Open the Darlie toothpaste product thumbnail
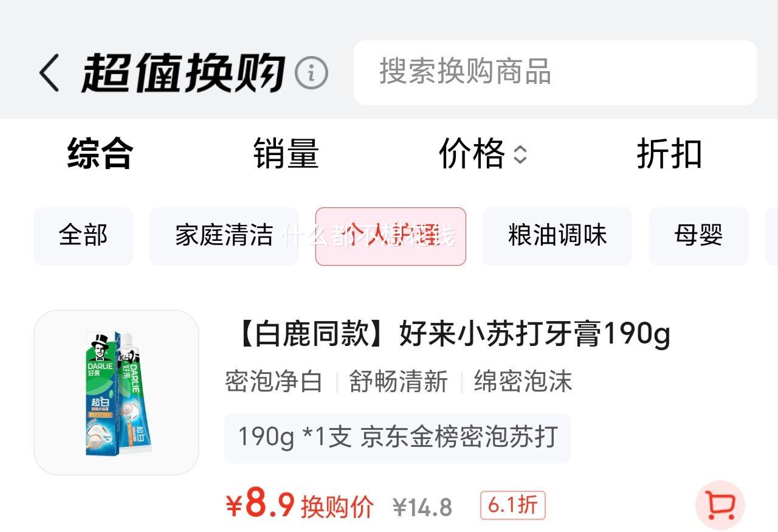 (116, 392)
